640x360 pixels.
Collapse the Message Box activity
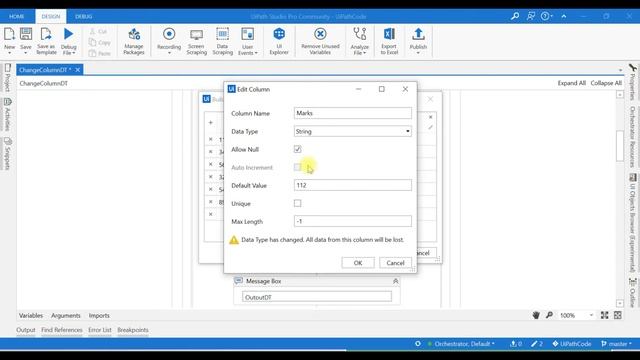tap(396, 281)
